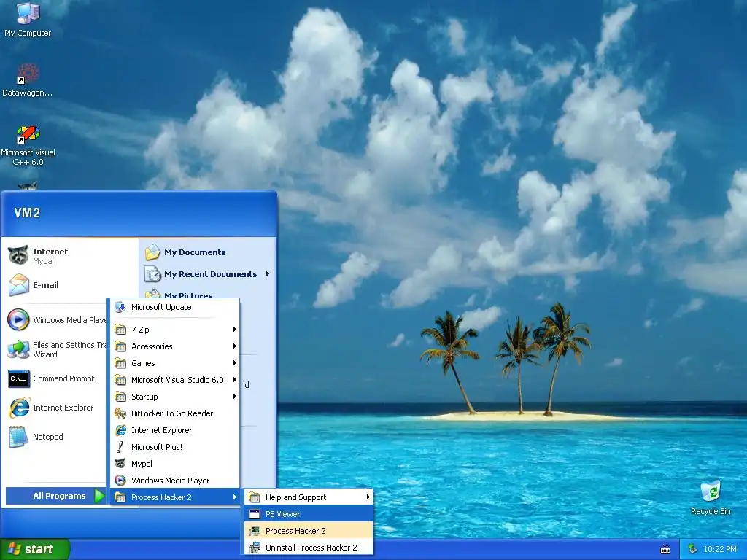Click the Command Prompt icon

(18, 378)
